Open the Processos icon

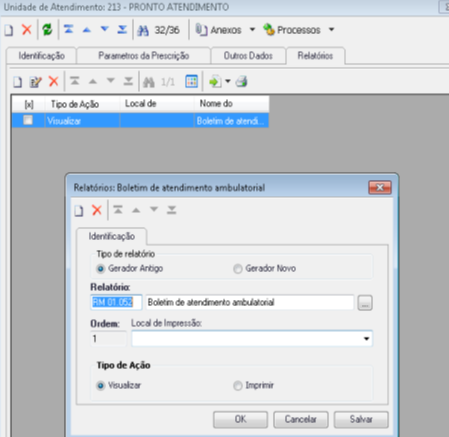(269, 30)
